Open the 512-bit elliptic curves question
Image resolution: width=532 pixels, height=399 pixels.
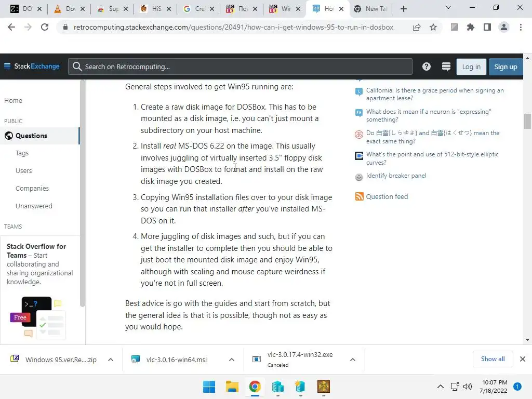[x=432, y=158]
